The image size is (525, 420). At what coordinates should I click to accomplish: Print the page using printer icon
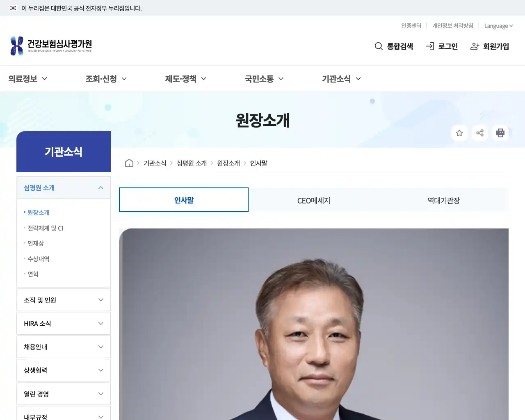[500, 133]
